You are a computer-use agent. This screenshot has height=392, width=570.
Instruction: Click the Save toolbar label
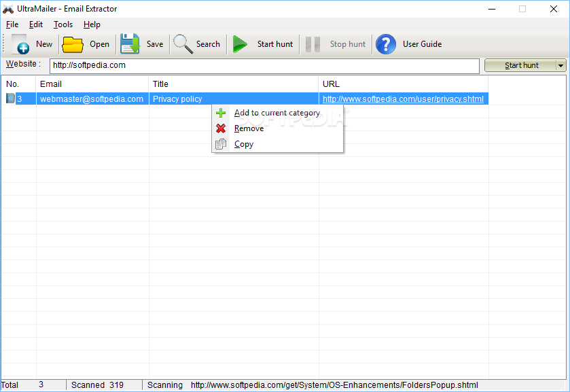tap(155, 44)
